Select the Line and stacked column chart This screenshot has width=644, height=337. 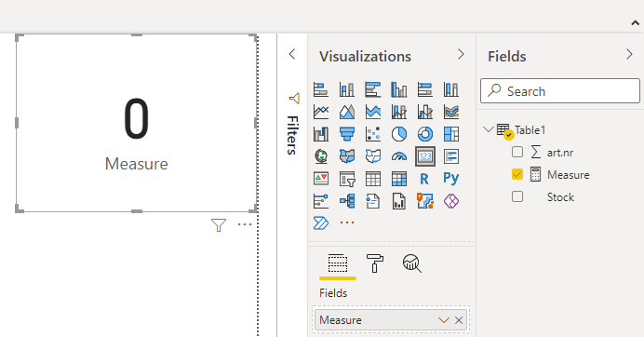pyautogui.click(x=399, y=112)
